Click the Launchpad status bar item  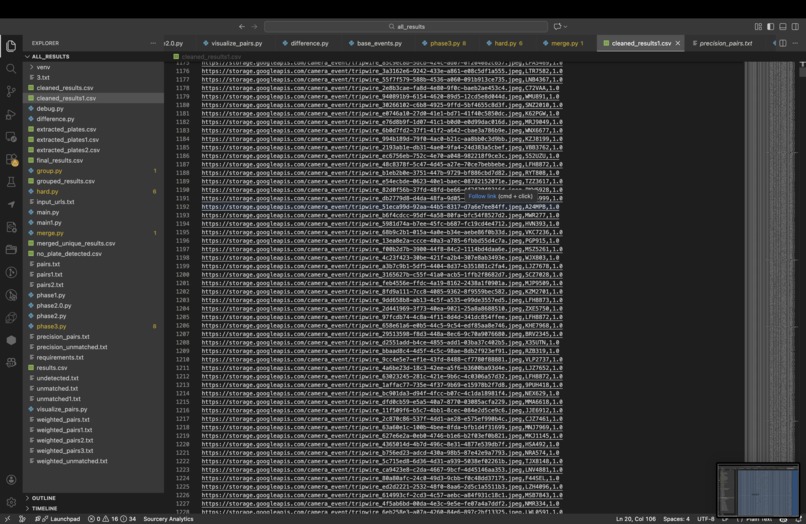58,519
